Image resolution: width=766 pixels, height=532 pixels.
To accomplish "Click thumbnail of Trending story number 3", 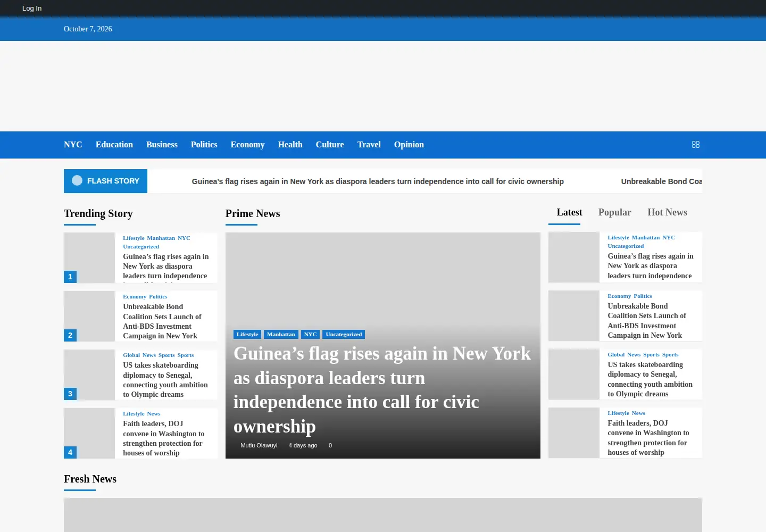I will tap(89, 375).
